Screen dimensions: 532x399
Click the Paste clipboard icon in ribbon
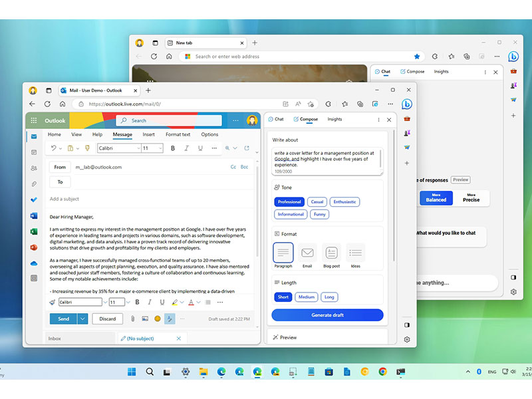tap(70, 148)
